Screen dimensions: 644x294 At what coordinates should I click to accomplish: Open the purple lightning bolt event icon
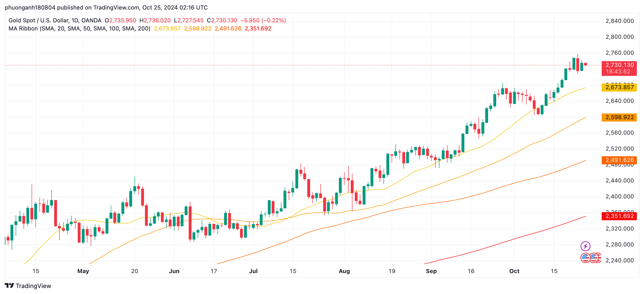[x=585, y=246]
